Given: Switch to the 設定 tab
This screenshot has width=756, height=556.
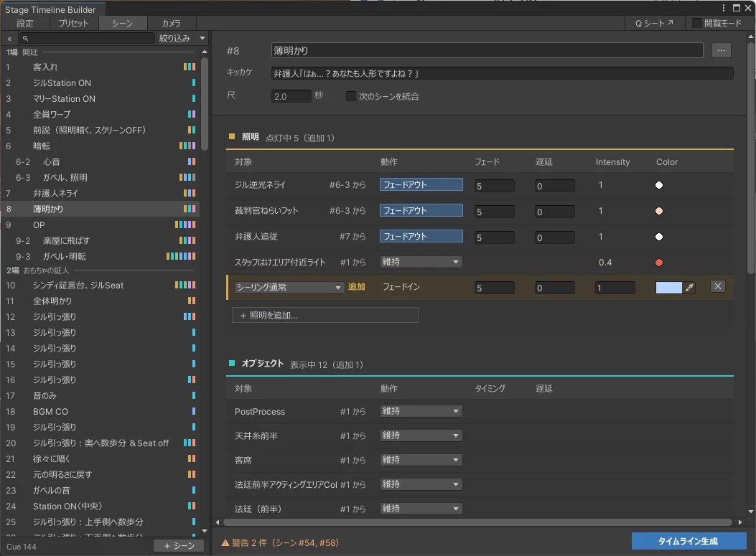Looking at the screenshot, I should (x=25, y=23).
